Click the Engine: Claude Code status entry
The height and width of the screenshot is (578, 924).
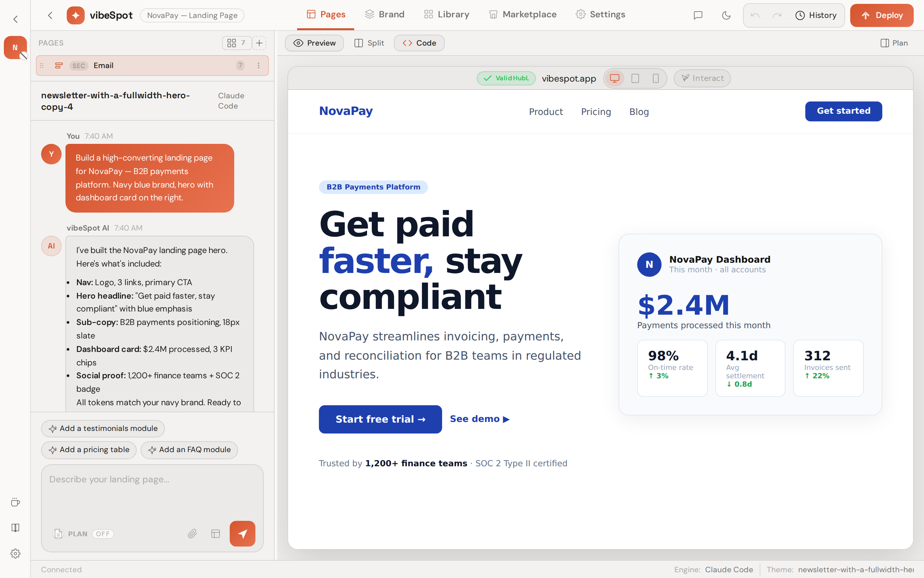click(713, 569)
